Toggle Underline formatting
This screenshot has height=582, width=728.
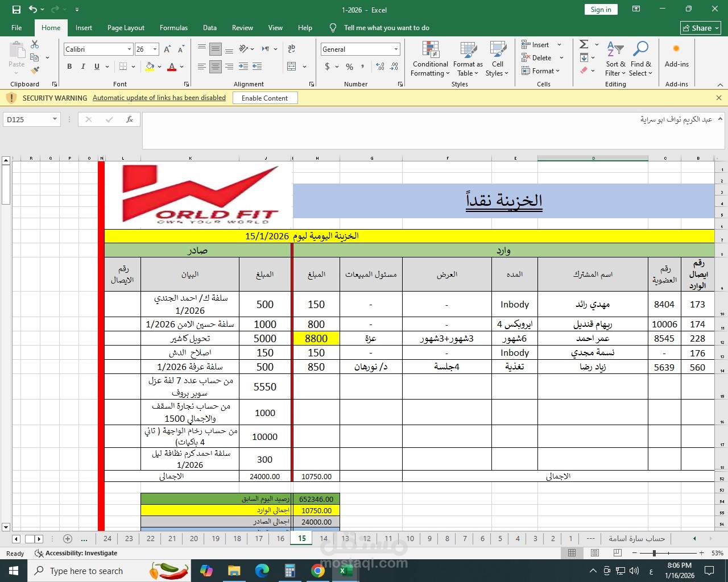pos(97,66)
